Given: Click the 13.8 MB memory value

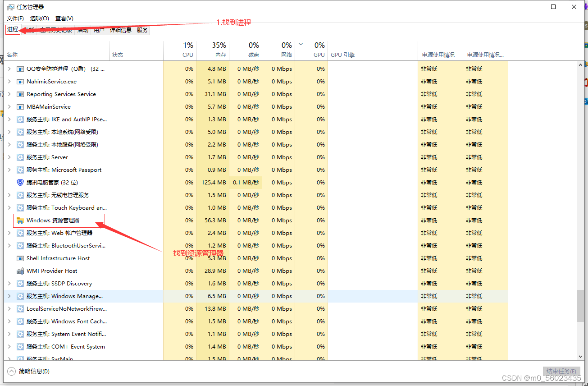Looking at the screenshot, I should pyautogui.click(x=215, y=309).
